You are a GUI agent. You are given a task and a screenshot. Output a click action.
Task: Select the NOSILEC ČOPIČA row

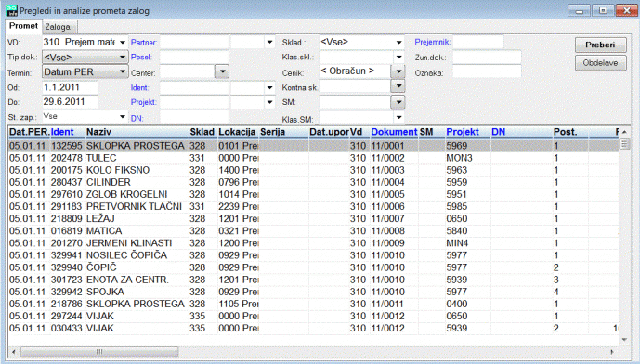coord(313,255)
